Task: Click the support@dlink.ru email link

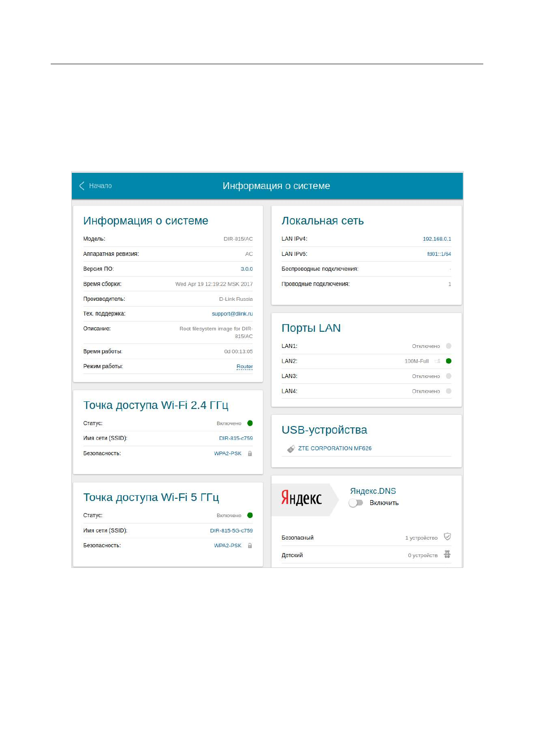Action: tap(232, 314)
